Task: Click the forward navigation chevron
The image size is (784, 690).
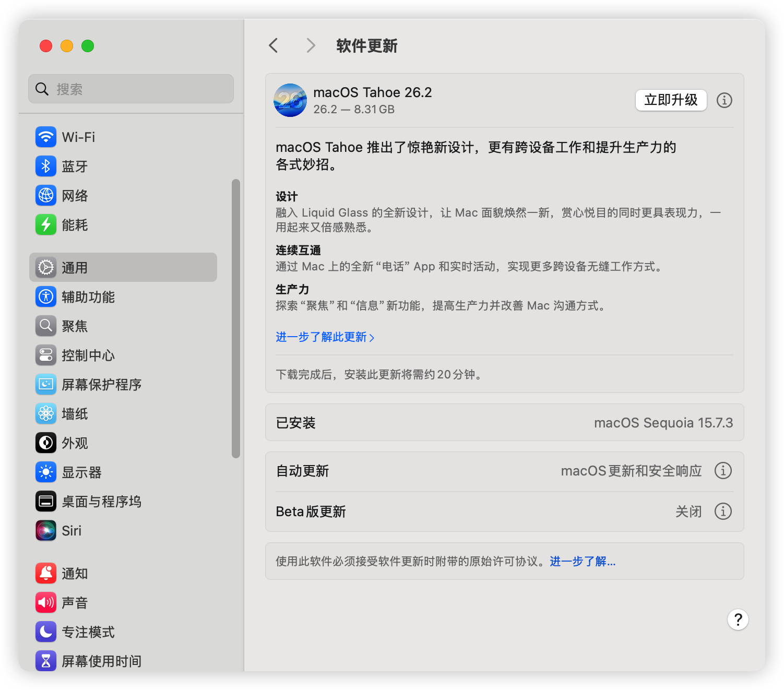Action: click(x=311, y=45)
